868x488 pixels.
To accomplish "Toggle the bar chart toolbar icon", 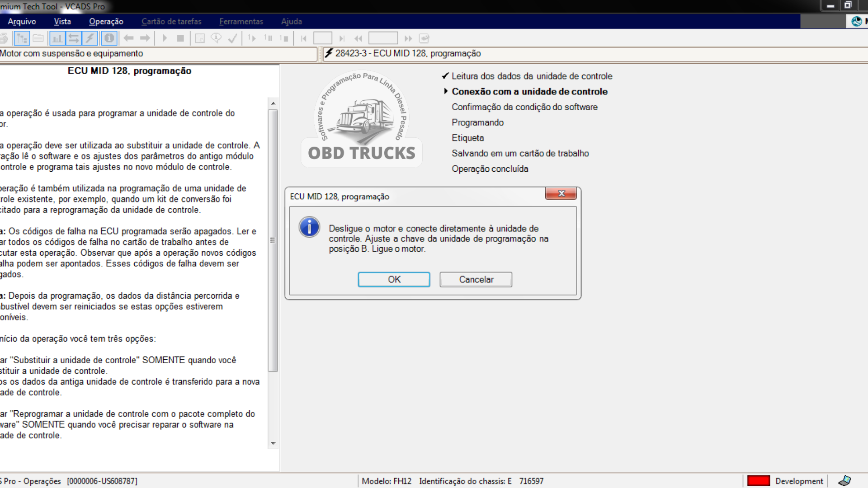I will (57, 38).
